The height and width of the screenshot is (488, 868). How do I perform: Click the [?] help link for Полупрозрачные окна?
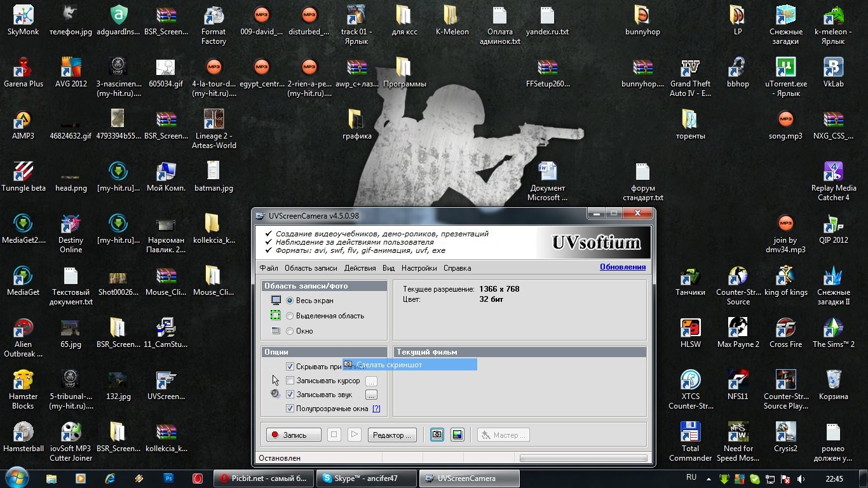coord(376,409)
